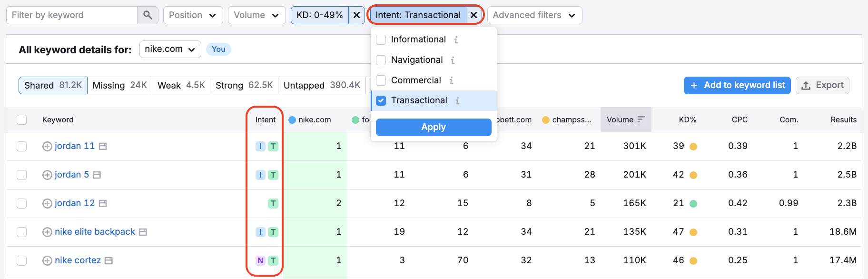Viewport: 868px width, 279px height.
Task: Open SERP snapshot icon for jordan 5
Action: (x=97, y=175)
